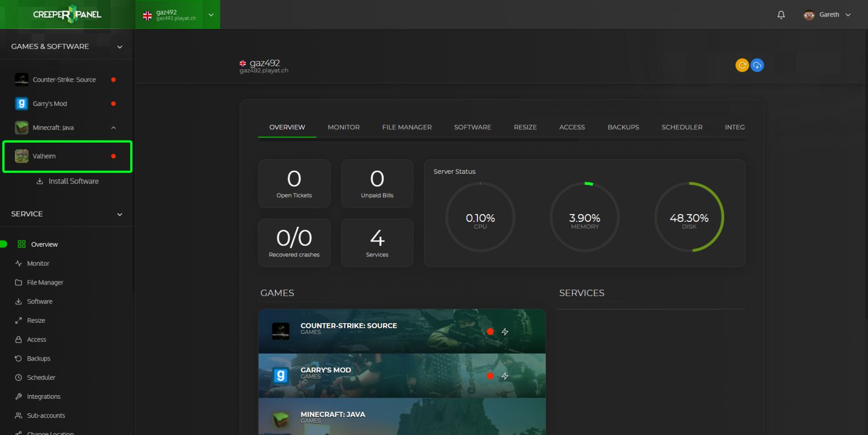This screenshot has height=435, width=868.
Task: Open the Backups tab
Action: (624, 127)
